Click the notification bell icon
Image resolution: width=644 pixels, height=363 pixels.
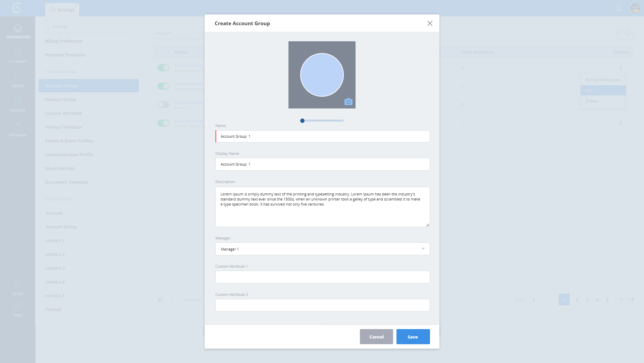(x=619, y=8)
